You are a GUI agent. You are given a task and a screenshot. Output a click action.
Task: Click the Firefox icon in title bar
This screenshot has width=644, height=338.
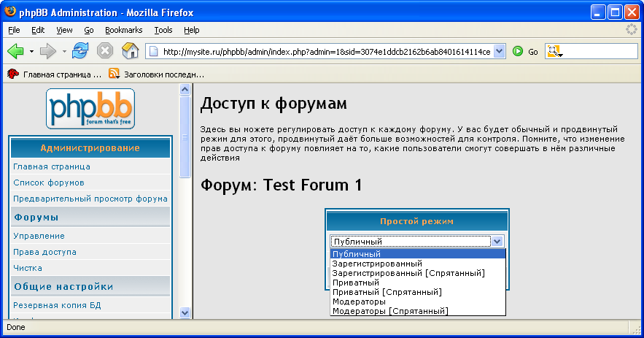pyautogui.click(x=10, y=12)
